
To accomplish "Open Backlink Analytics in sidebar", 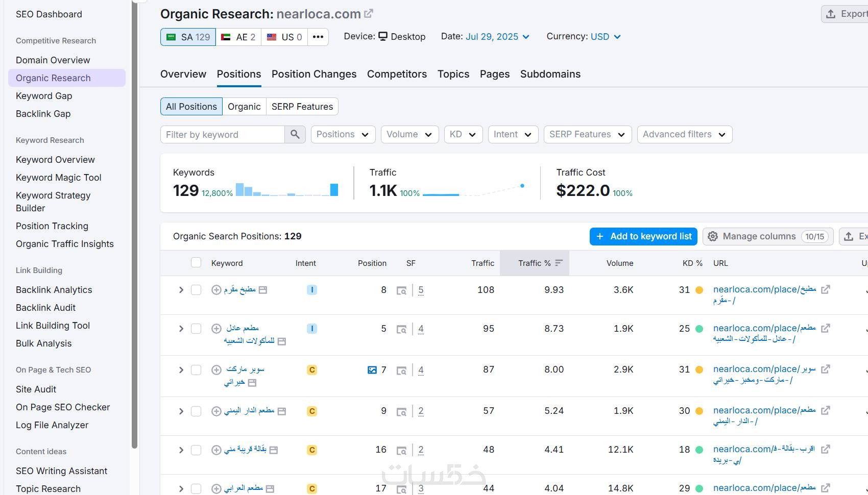I will pyautogui.click(x=54, y=290).
